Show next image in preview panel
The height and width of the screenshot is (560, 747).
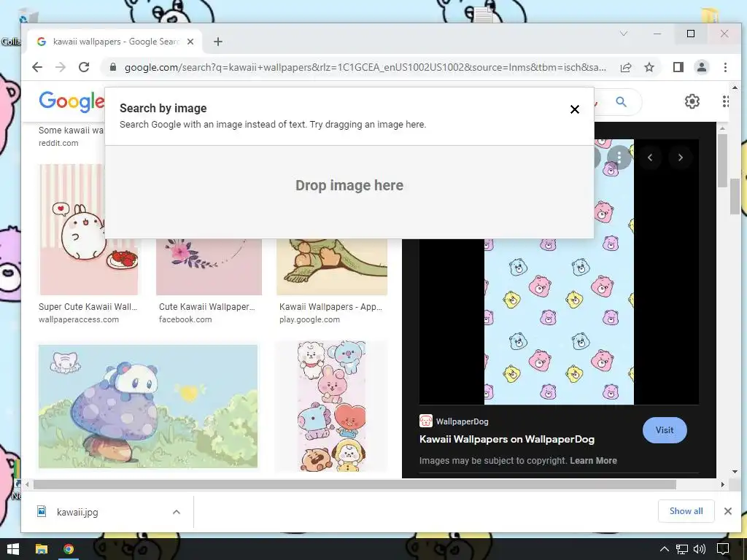[681, 157]
